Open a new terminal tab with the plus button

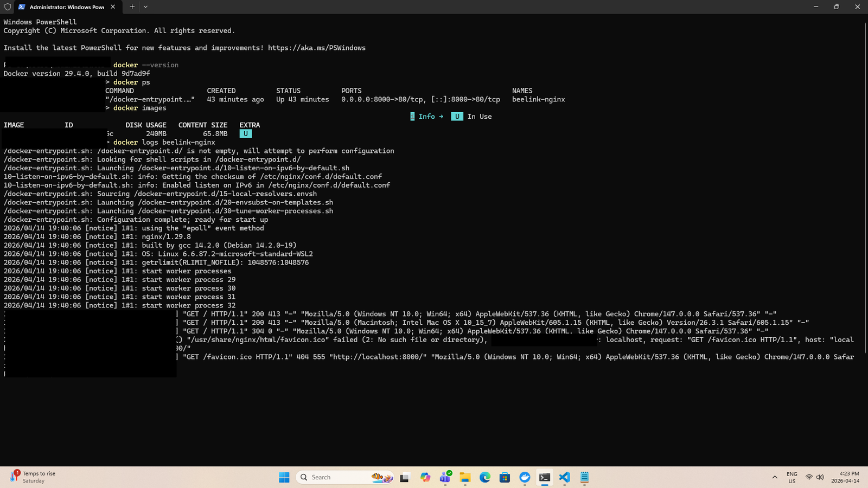(132, 7)
